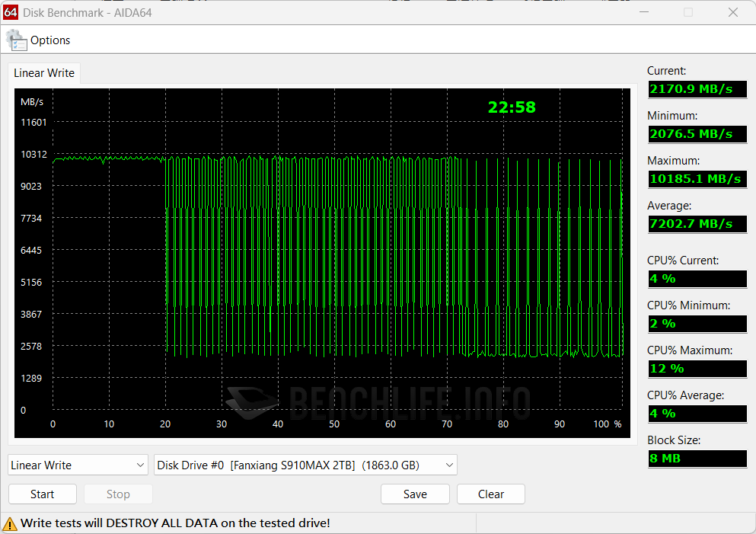Click the 50 mark on the x-axis
The height and width of the screenshot is (534, 756).
[x=334, y=424]
